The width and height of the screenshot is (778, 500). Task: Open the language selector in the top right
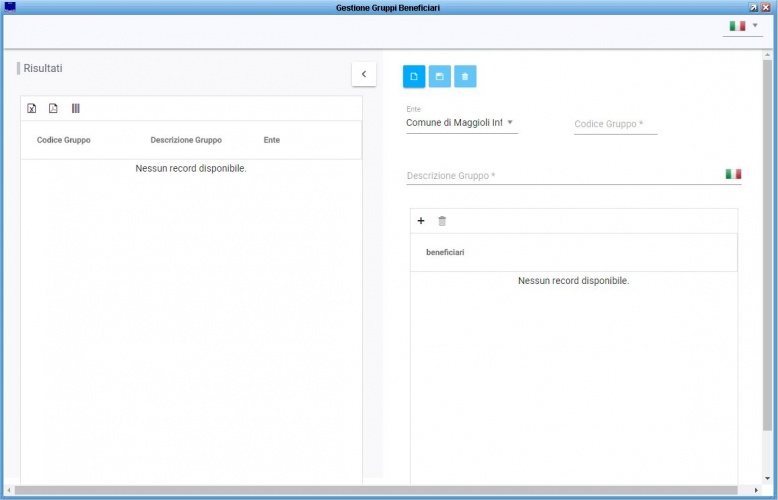[742, 26]
